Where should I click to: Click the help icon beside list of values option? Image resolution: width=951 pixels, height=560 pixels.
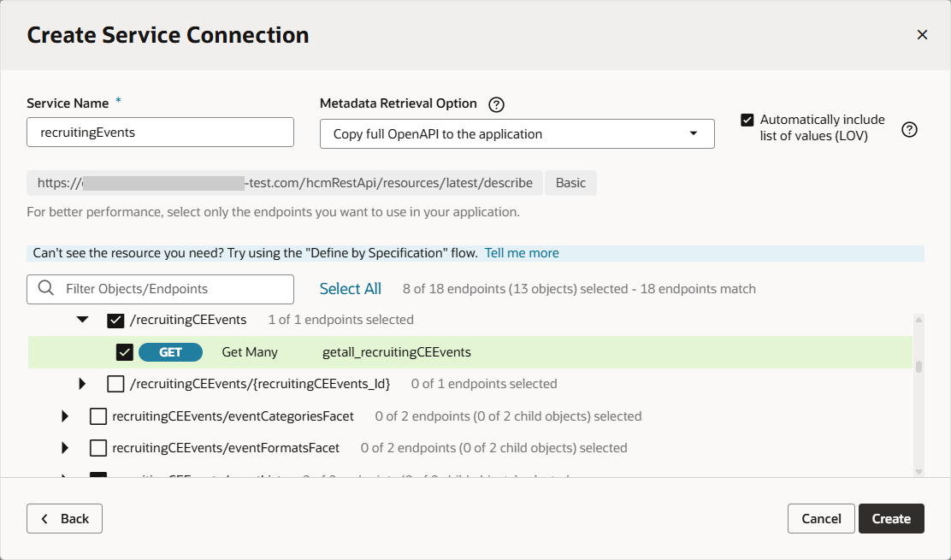click(909, 129)
